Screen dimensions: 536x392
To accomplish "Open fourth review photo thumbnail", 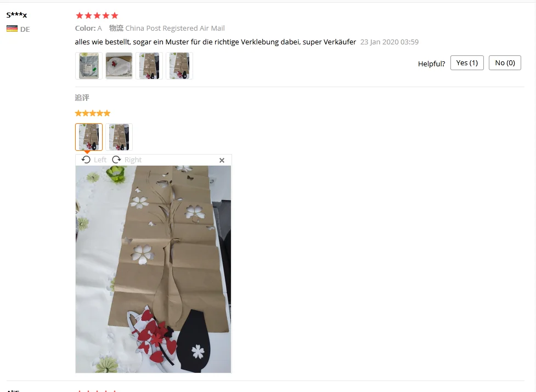I will [179, 66].
